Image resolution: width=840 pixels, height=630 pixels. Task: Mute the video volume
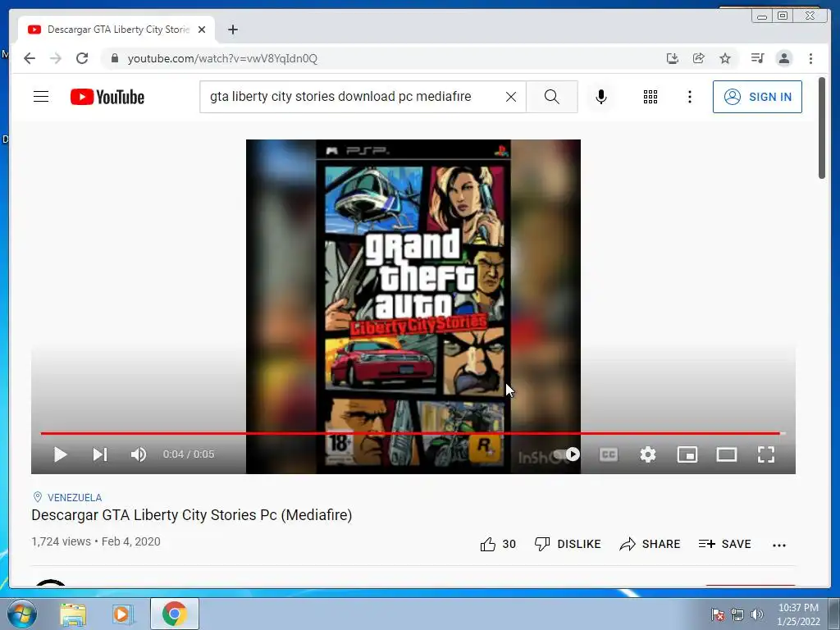point(138,454)
